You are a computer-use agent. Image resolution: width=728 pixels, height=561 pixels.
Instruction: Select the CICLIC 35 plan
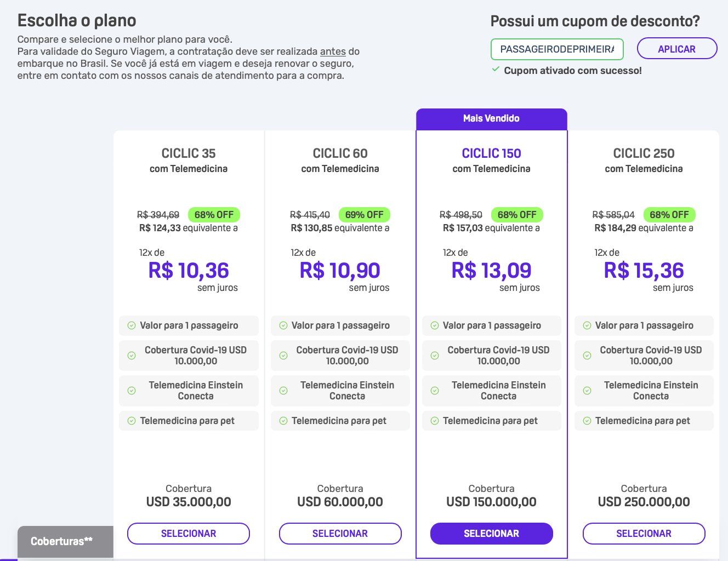tap(189, 534)
